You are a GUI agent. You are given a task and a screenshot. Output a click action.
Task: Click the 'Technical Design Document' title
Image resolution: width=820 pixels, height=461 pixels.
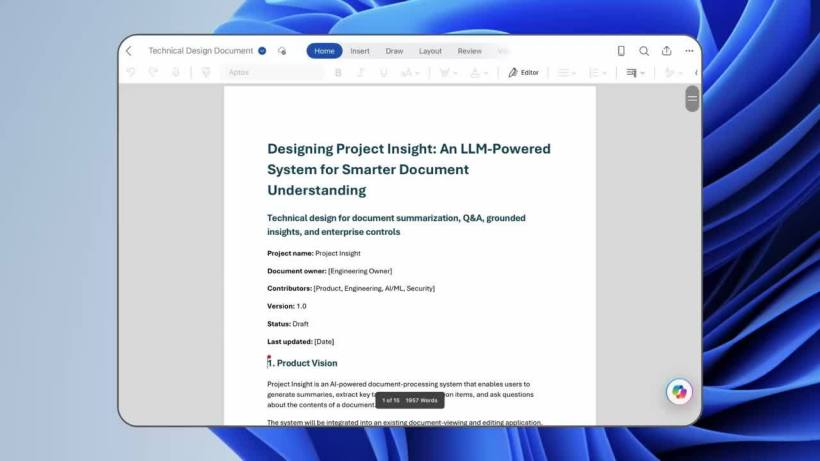pyautogui.click(x=201, y=51)
